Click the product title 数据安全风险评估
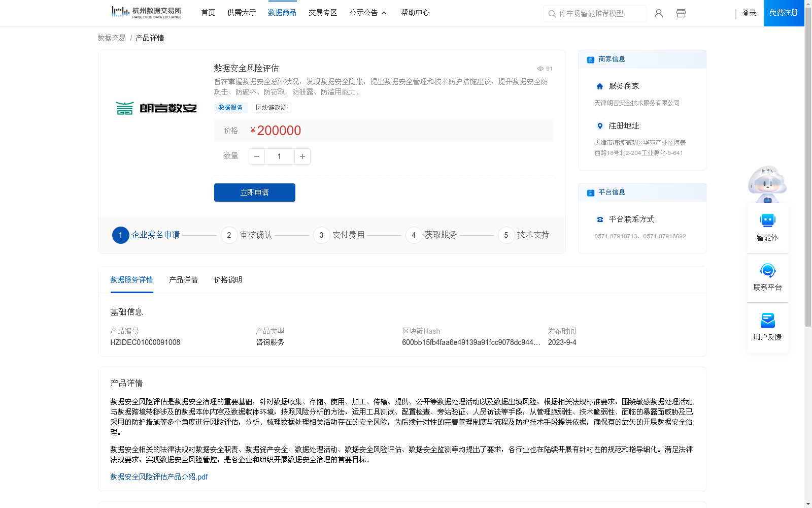Image resolution: width=812 pixels, height=508 pixels. [x=246, y=68]
